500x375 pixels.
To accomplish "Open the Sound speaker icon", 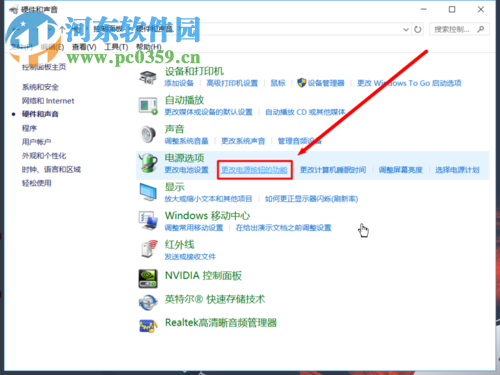I will [x=148, y=134].
